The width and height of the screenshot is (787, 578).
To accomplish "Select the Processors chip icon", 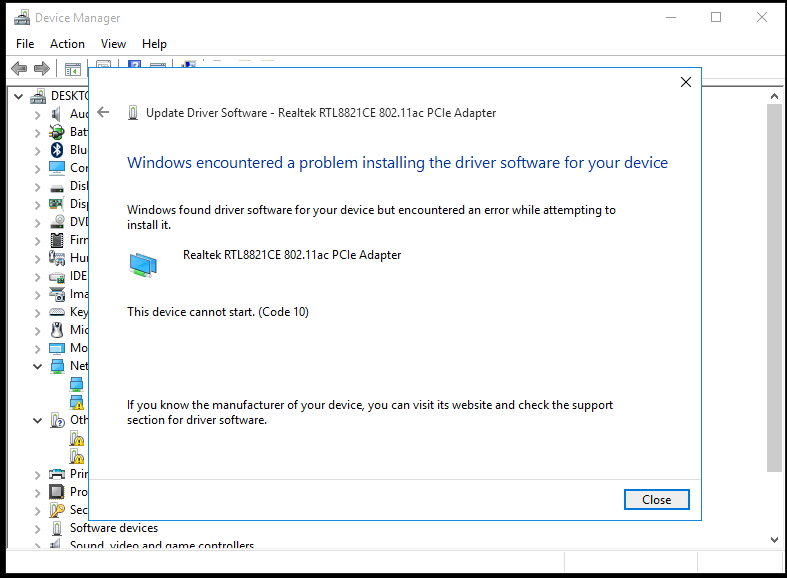I will click(x=57, y=492).
